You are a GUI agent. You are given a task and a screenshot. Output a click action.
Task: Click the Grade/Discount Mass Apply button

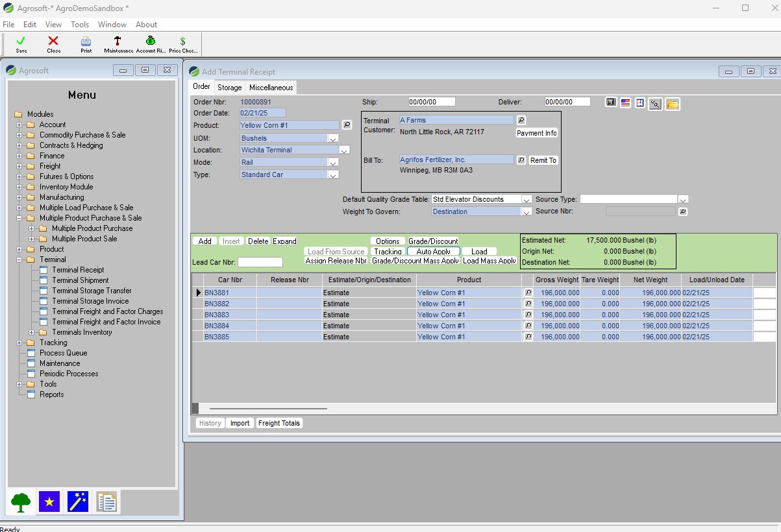pyautogui.click(x=415, y=261)
